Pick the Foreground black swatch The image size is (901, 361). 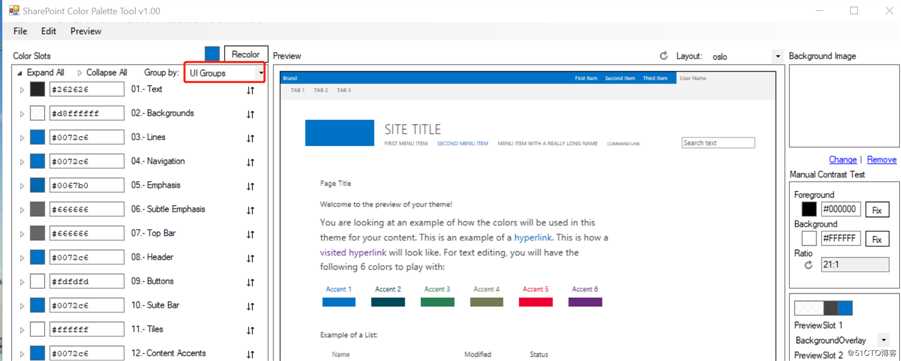click(809, 209)
